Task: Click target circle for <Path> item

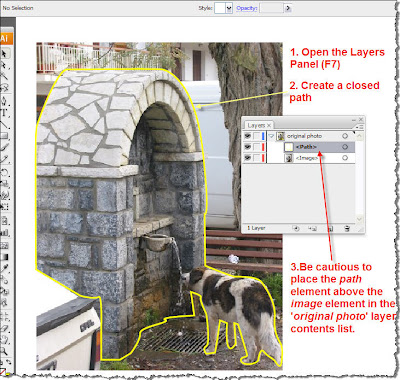Action: click(345, 147)
